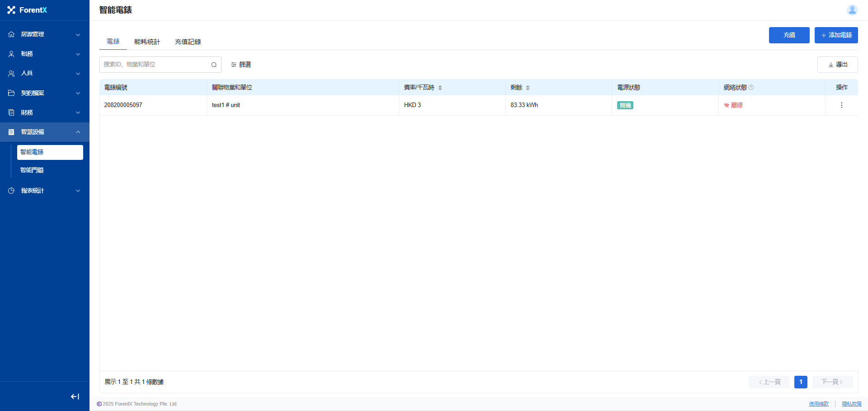
Task: Switch to the 能耗統計 tab
Action: tap(147, 42)
